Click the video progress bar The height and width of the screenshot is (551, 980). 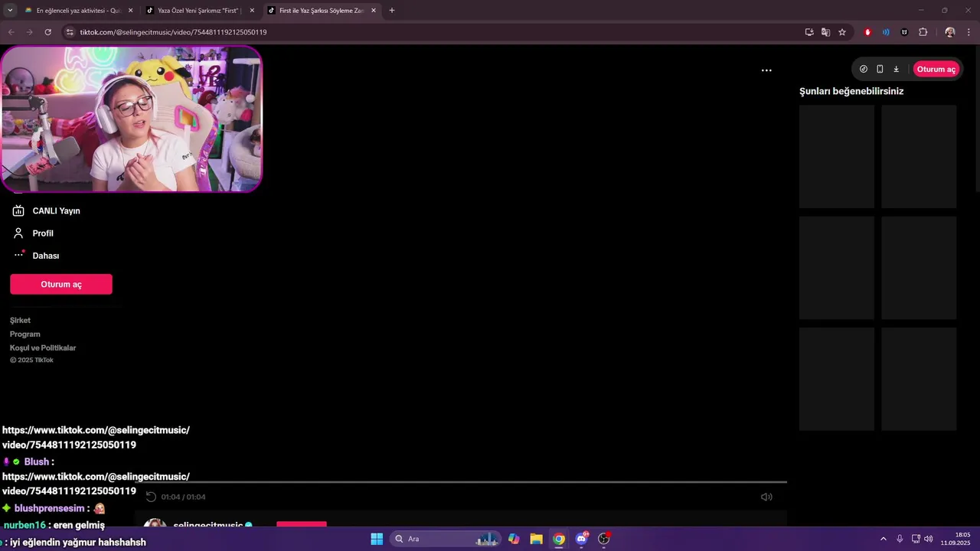[x=461, y=482]
